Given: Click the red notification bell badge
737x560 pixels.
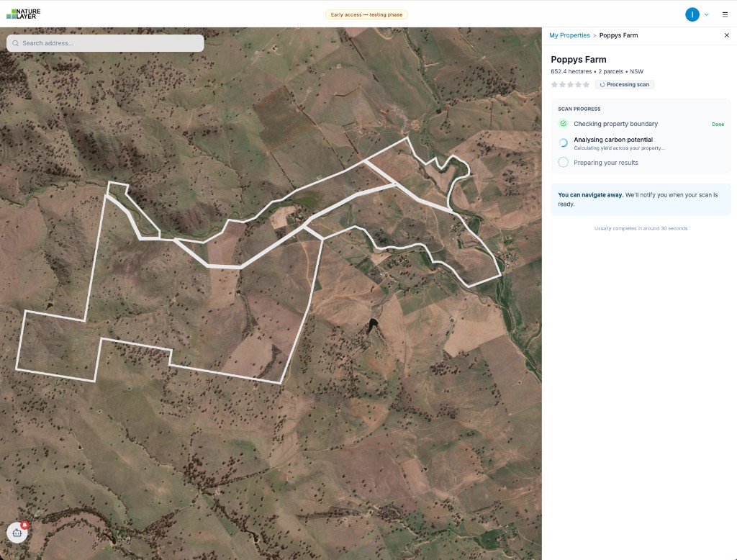Looking at the screenshot, I should [x=24, y=525].
